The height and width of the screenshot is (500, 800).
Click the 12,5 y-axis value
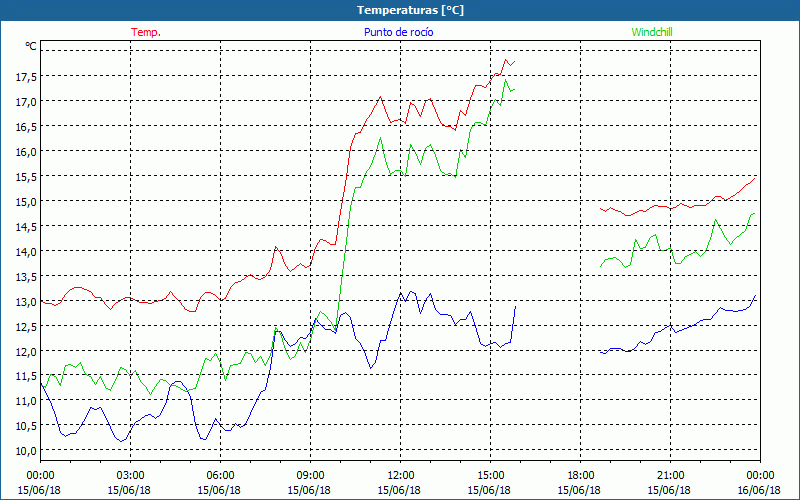click(x=26, y=326)
